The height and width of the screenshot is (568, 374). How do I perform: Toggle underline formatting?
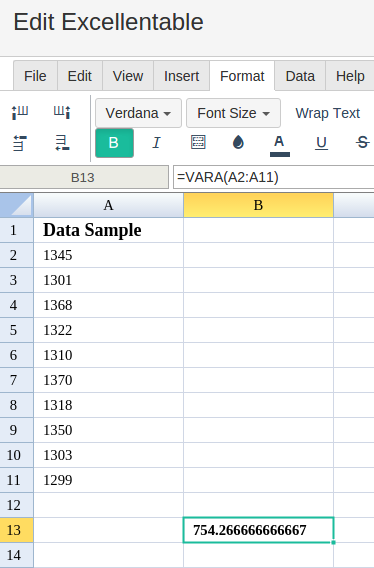(321, 143)
